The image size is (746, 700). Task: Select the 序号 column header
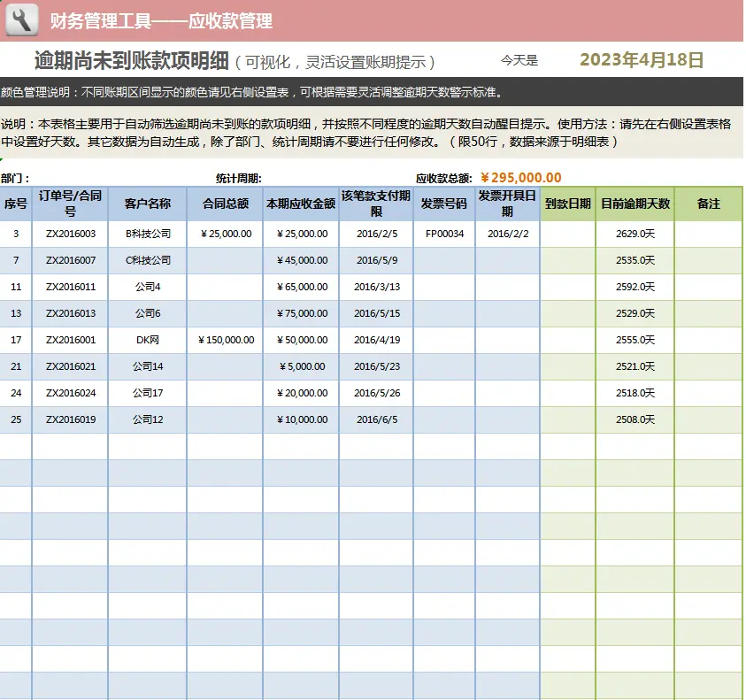(x=16, y=204)
